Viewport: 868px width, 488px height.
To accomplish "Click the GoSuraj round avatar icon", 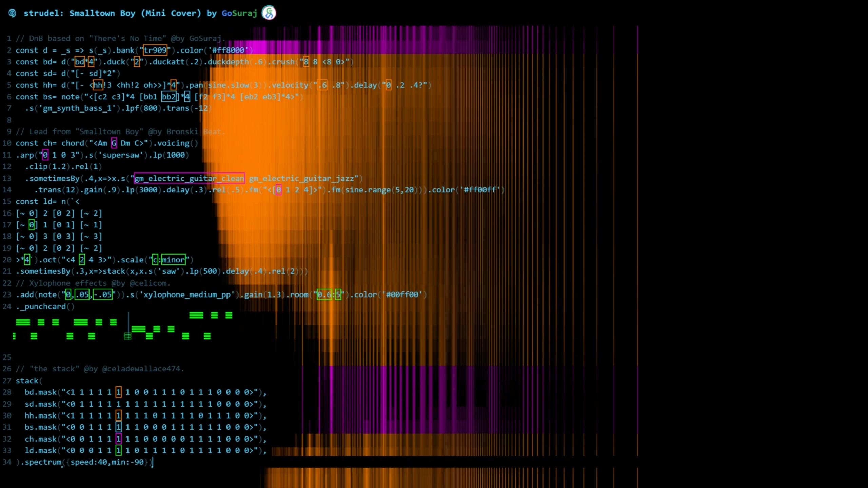I will pyautogui.click(x=269, y=13).
